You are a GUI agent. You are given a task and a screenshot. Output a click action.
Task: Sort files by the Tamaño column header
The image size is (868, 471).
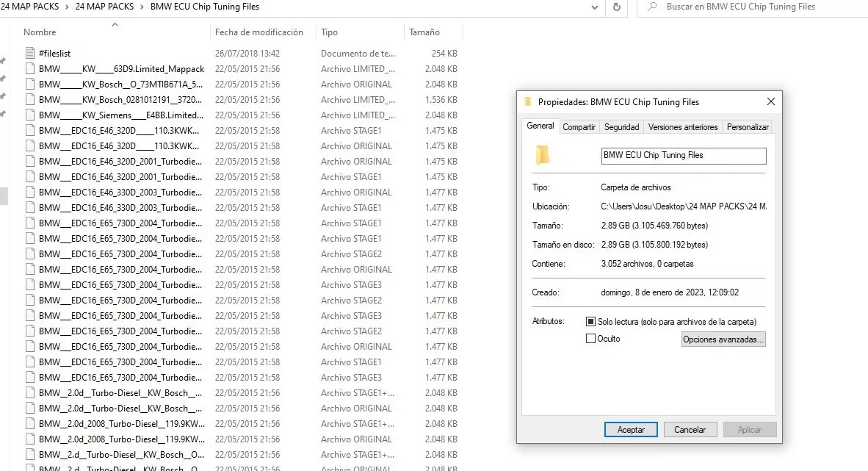[424, 32]
